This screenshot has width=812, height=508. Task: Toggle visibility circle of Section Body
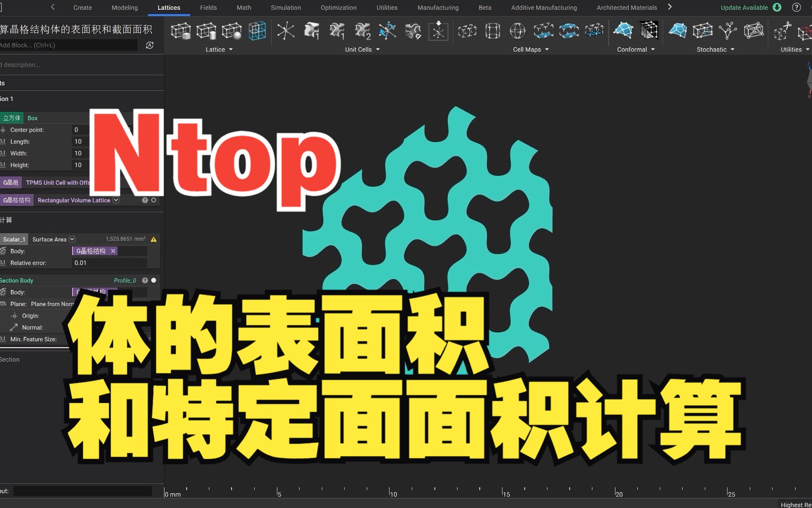click(154, 280)
